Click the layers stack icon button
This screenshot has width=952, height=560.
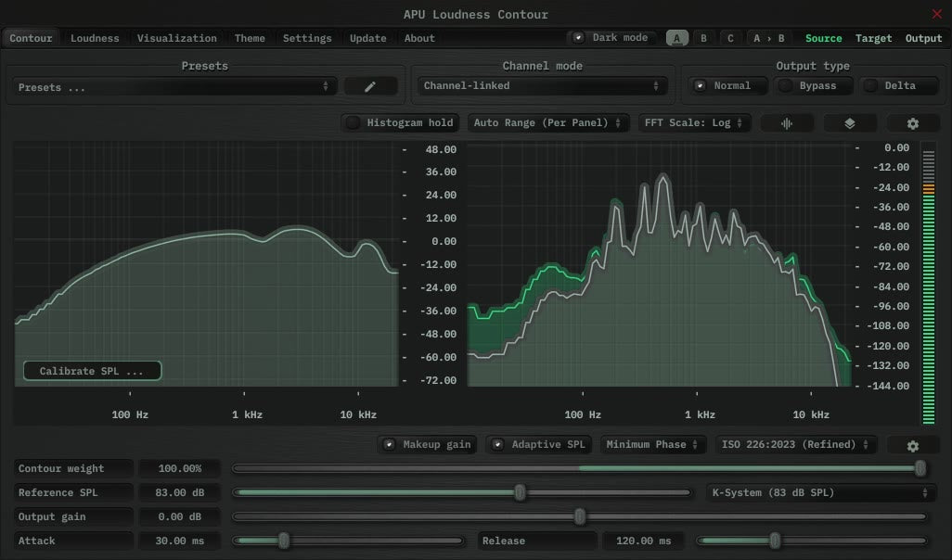tap(850, 123)
